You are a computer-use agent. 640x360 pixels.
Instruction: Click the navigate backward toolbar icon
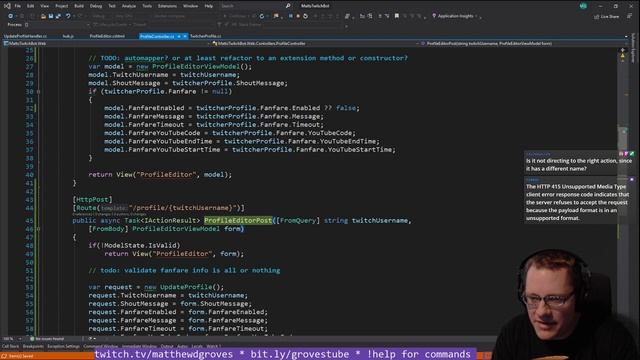pos(11,16)
